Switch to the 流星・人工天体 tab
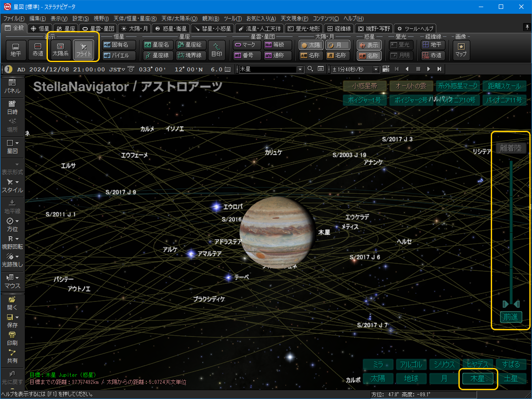Image resolution: width=532 pixels, height=399 pixels. click(260, 28)
